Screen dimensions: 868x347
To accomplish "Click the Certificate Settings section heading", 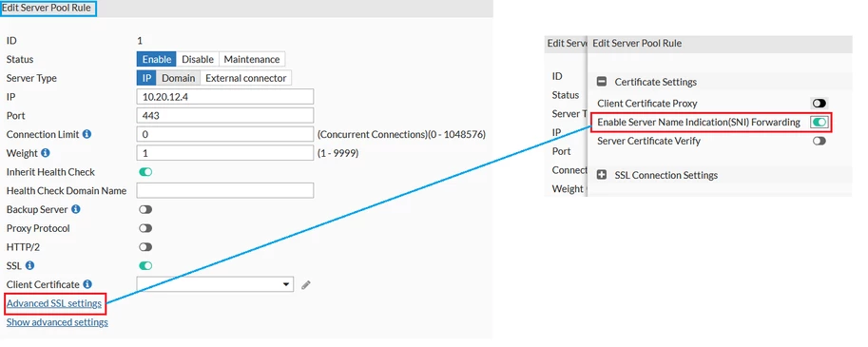I will click(x=655, y=82).
